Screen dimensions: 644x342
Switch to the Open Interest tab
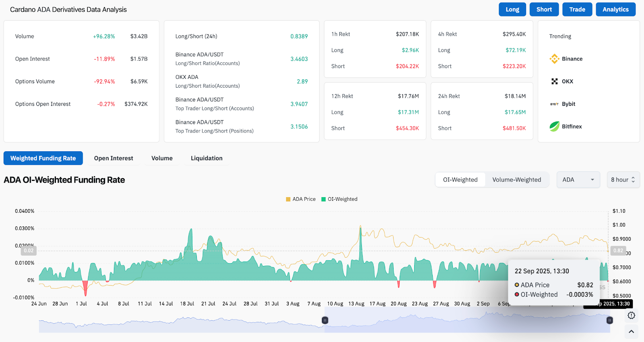pos(114,158)
